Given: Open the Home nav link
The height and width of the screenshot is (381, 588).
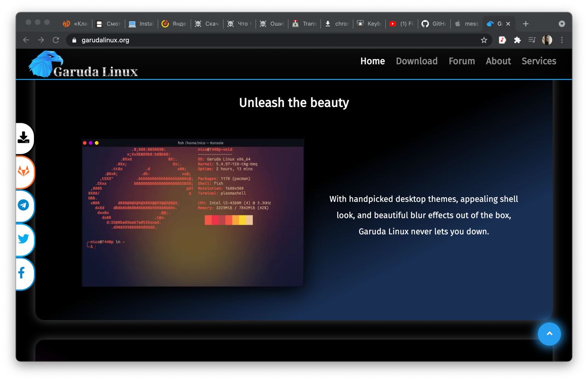Looking at the screenshot, I should [x=373, y=61].
